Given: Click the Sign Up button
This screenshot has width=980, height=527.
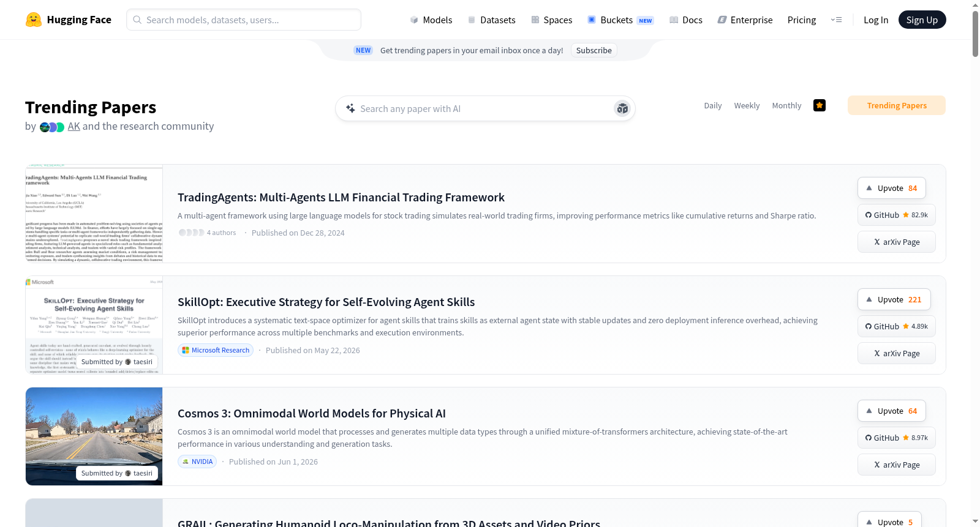Looking at the screenshot, I should point(922,20).
